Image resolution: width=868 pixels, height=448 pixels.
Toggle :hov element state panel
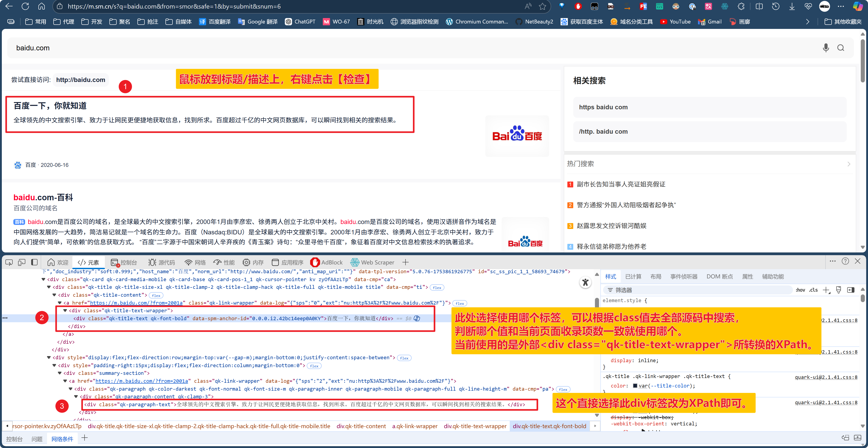coord(800,290)
